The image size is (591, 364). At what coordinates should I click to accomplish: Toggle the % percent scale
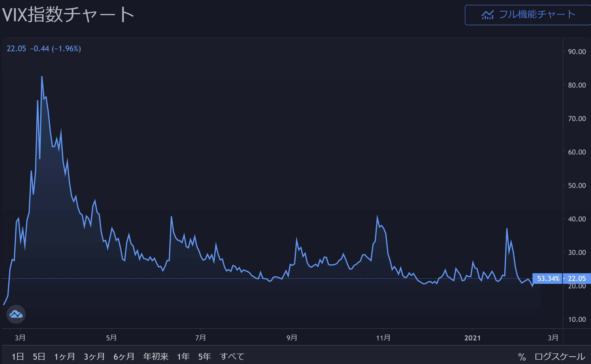click(x=522, y=357)
